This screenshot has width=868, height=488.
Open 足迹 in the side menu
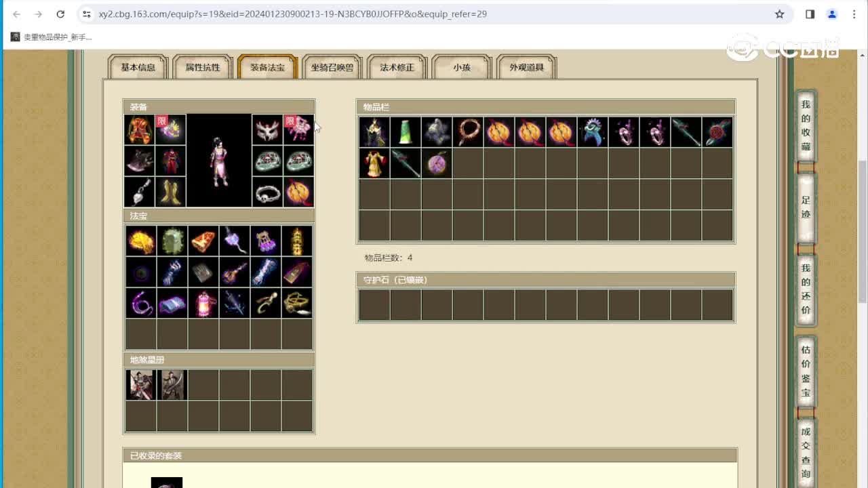[806, 207]
